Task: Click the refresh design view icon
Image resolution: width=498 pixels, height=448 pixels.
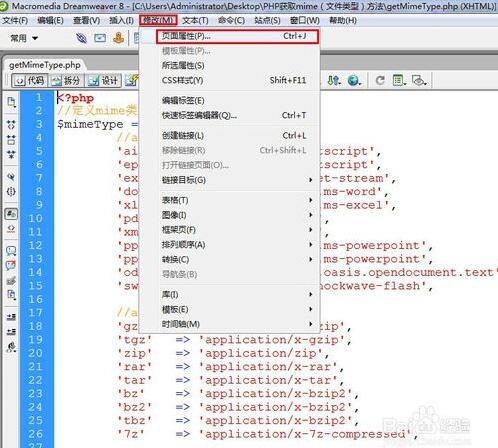Action: click(380, 80)
